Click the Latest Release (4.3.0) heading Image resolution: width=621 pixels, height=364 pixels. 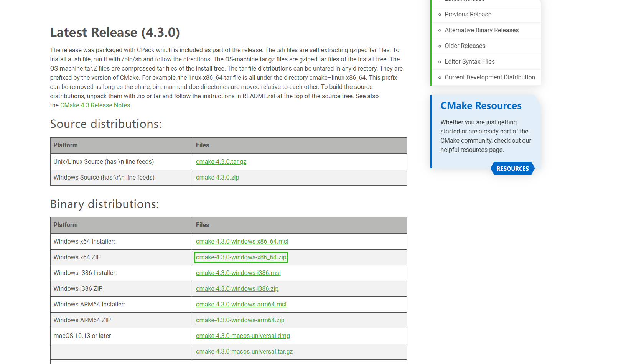[x=115, y=33]
